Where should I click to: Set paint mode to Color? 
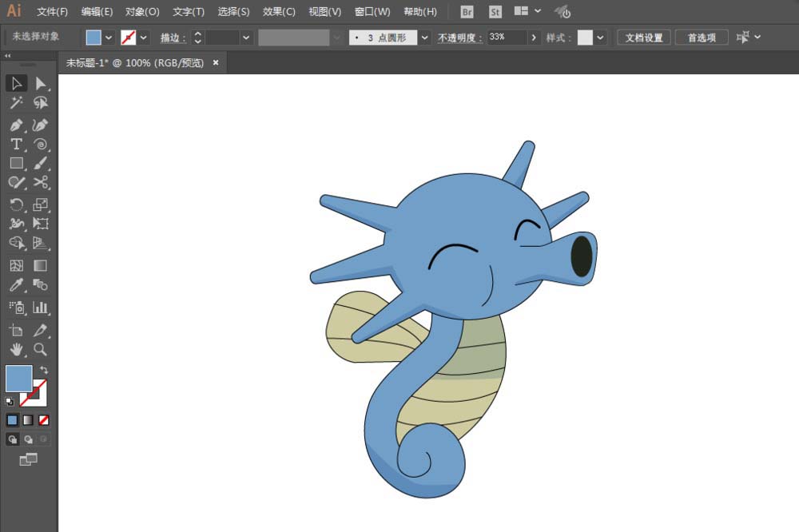click(12, 420)
